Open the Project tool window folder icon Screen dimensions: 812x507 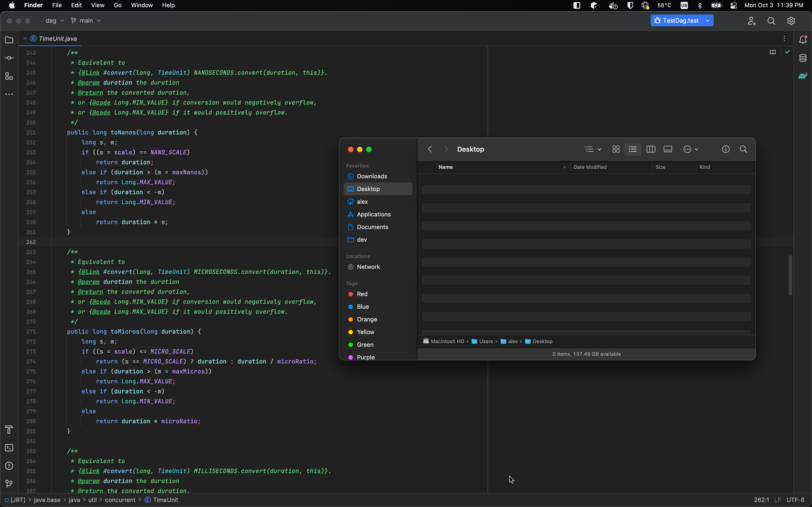coord(9,40)
